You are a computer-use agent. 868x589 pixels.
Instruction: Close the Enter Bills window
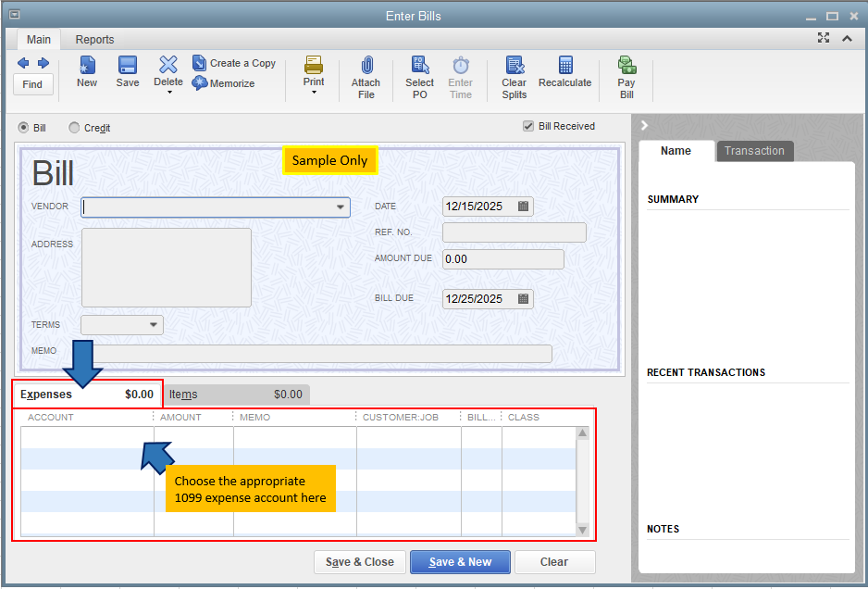[853, 16]
